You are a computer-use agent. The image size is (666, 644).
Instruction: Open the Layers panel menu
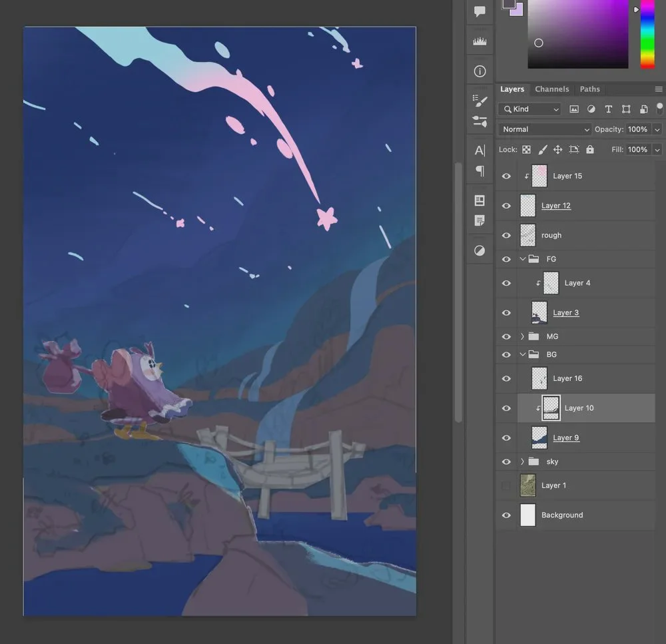pos(659,89)
